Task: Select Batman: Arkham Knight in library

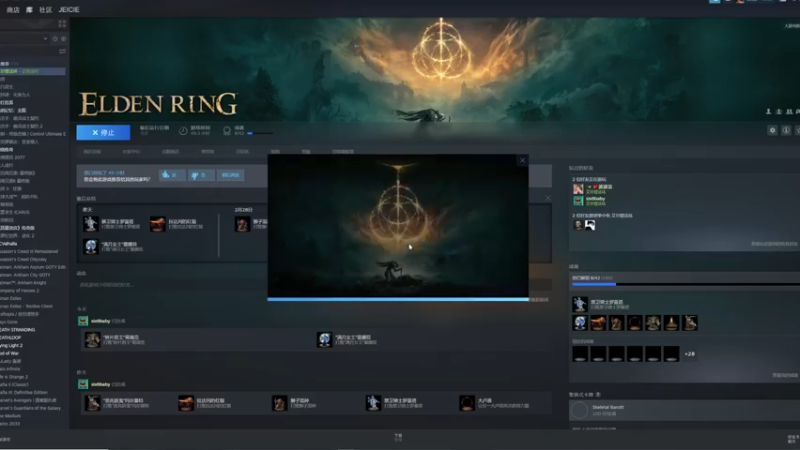Action: (x=23, y=283)
